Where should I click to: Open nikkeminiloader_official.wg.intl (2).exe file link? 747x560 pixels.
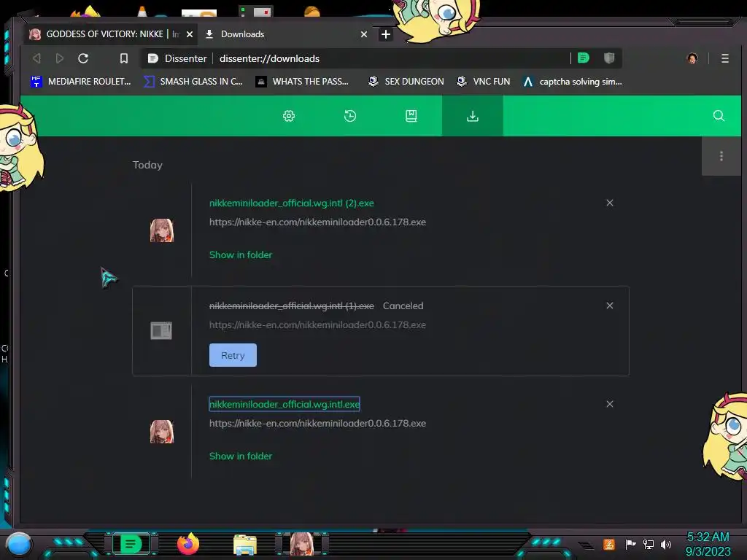(292, 203)
